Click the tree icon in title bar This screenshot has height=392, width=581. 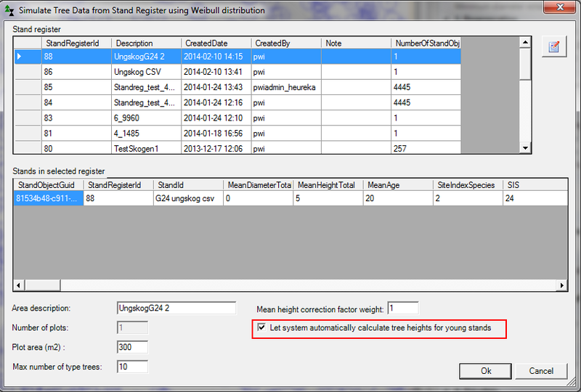9,11
